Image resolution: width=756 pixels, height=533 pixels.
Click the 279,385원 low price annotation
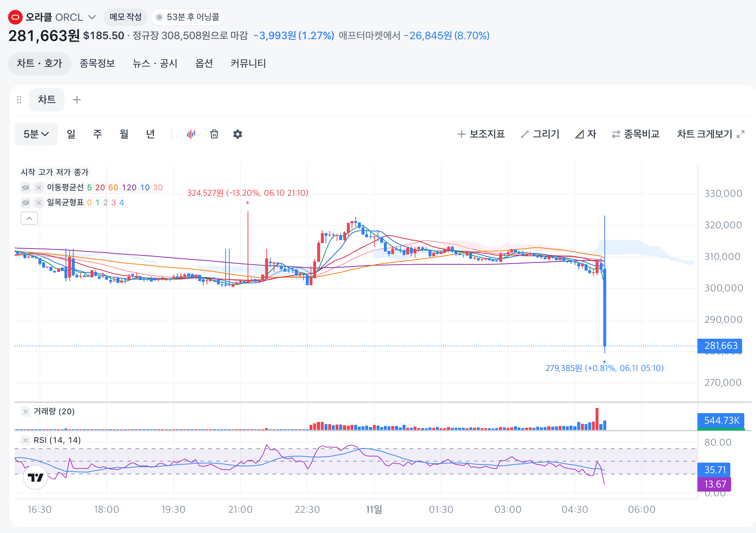[x=605, y=368]
